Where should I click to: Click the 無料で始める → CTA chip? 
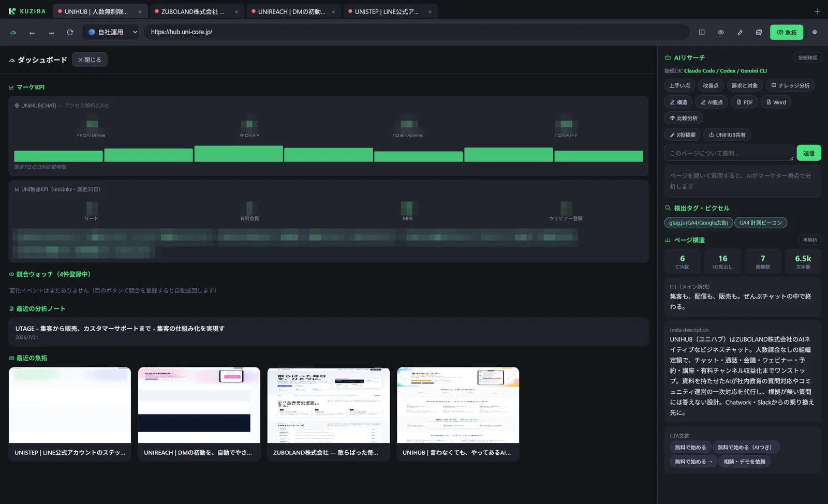click(x=693, y=461)
